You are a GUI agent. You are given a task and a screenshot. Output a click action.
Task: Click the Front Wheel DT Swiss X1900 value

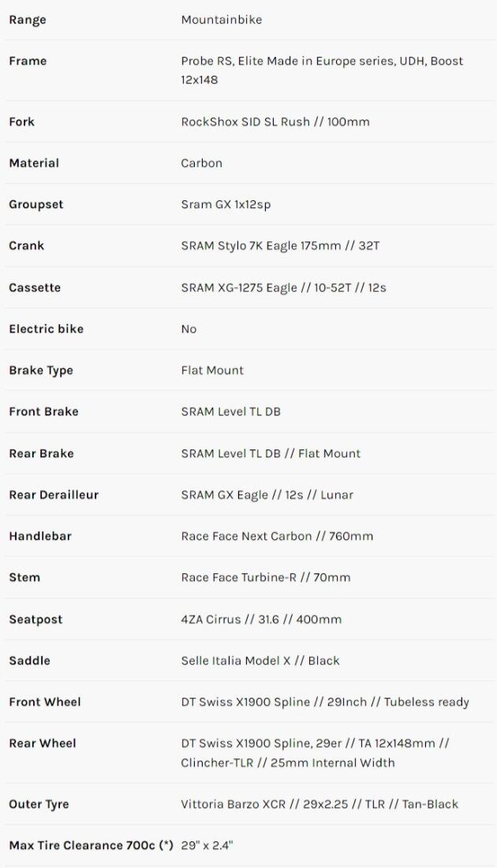[x=325, y=702]
